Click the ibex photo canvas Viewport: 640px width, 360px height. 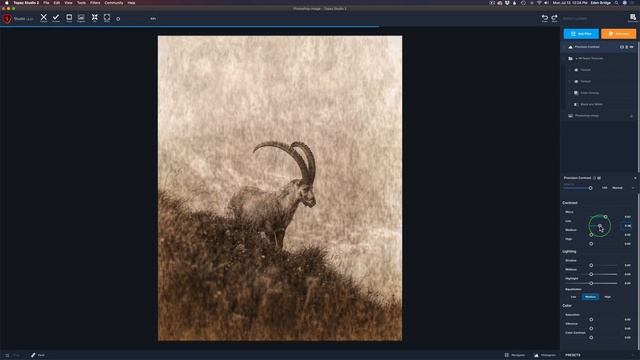(280, 188)
